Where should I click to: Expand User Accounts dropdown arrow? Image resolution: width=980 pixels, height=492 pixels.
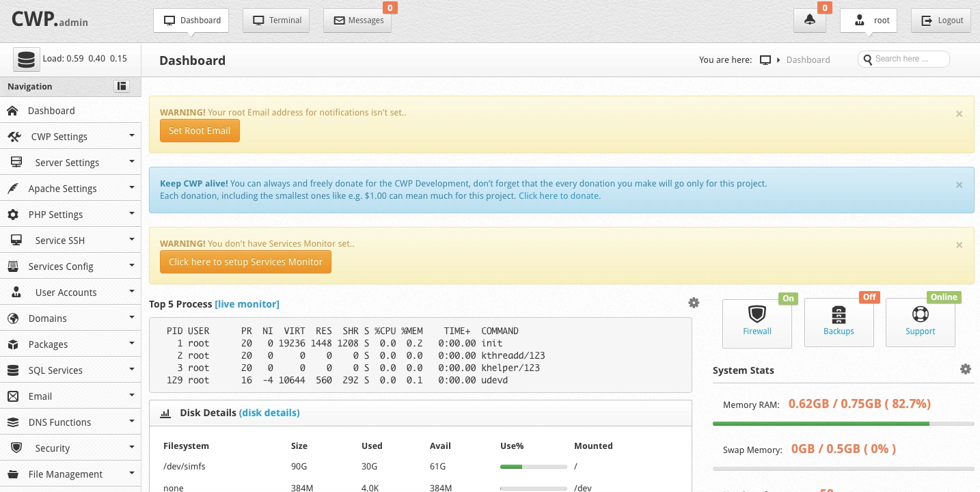tap(131, 291)
